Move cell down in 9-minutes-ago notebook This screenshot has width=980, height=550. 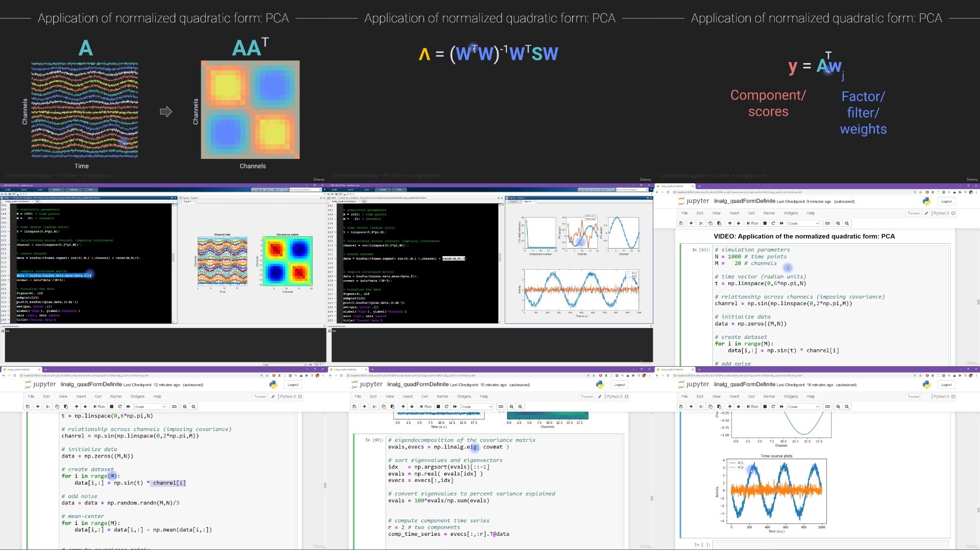[x=738, y=223]
